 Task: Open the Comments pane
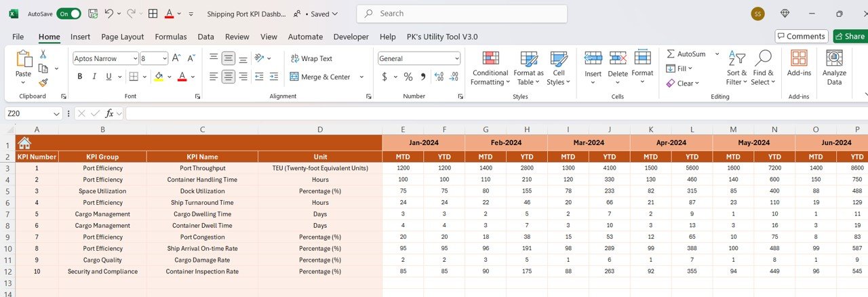[x=802, y=37]
